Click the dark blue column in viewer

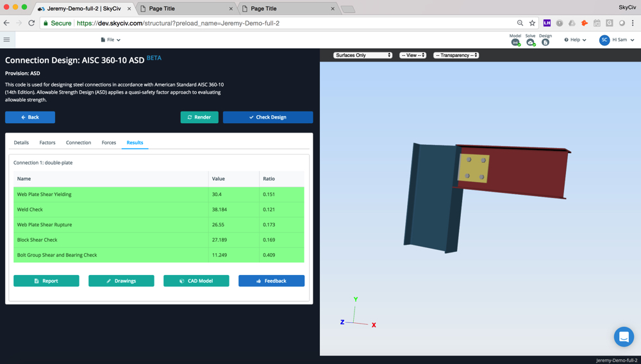coord(431,198)
